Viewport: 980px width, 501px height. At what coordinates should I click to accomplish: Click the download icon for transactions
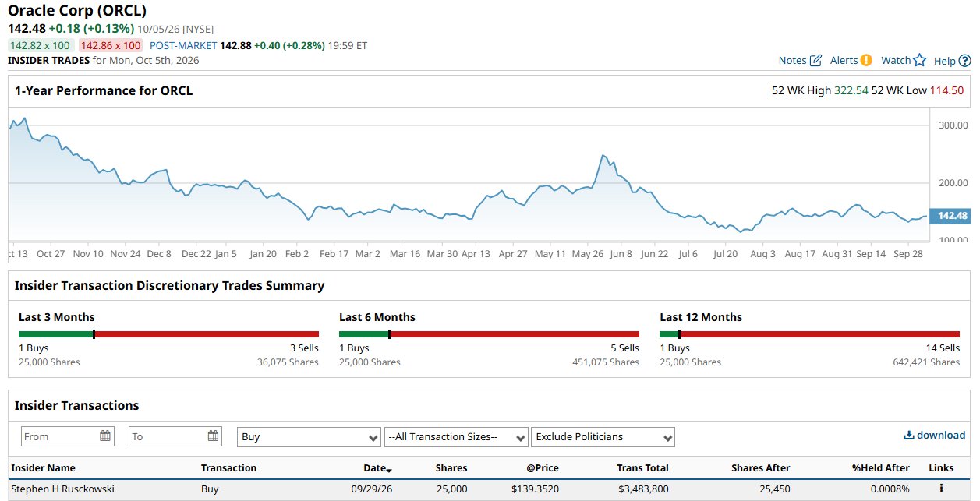(x=908, y=436)
